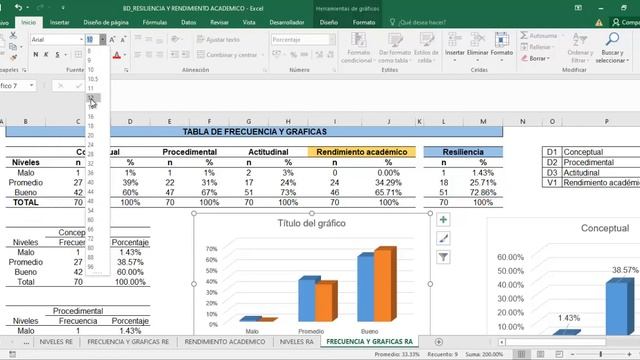Open the Diseño de página tab
The image size is (640, 360).
tap(106, 22)
